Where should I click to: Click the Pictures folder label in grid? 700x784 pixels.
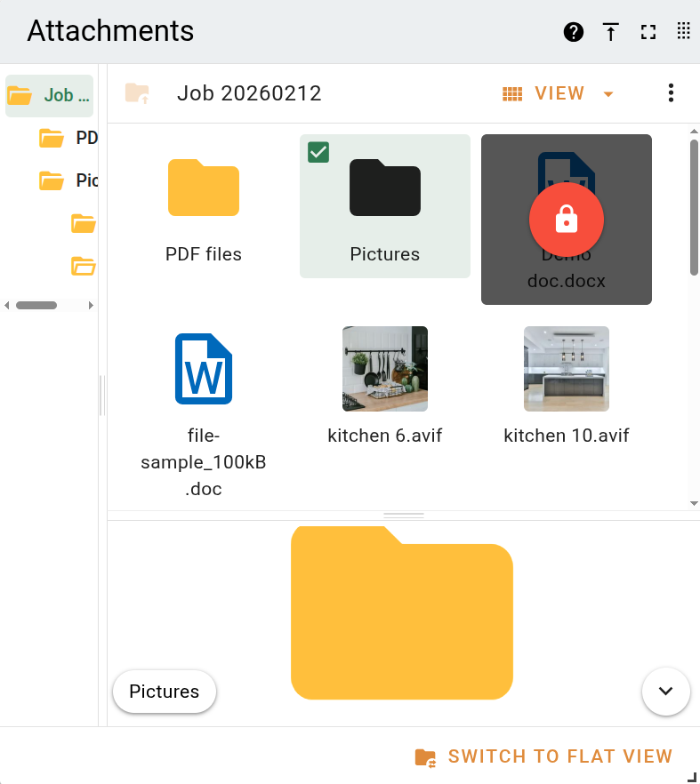pos(385,254)
